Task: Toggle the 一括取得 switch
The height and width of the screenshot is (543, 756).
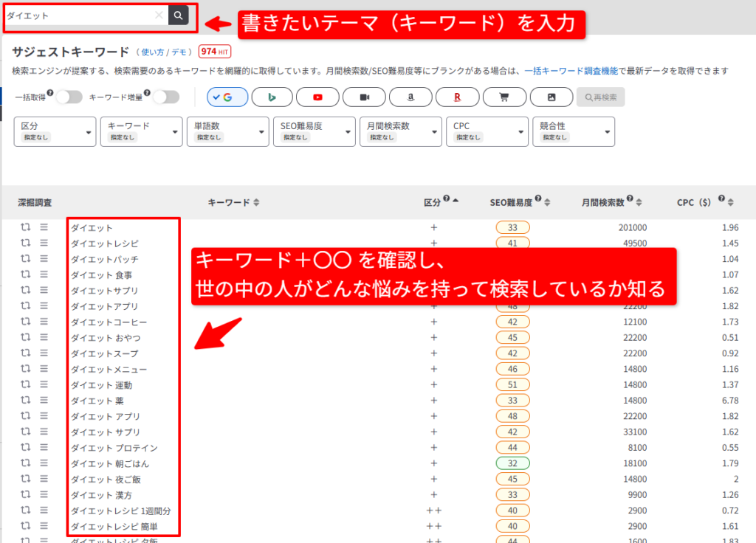Action: tap(69, 97)
